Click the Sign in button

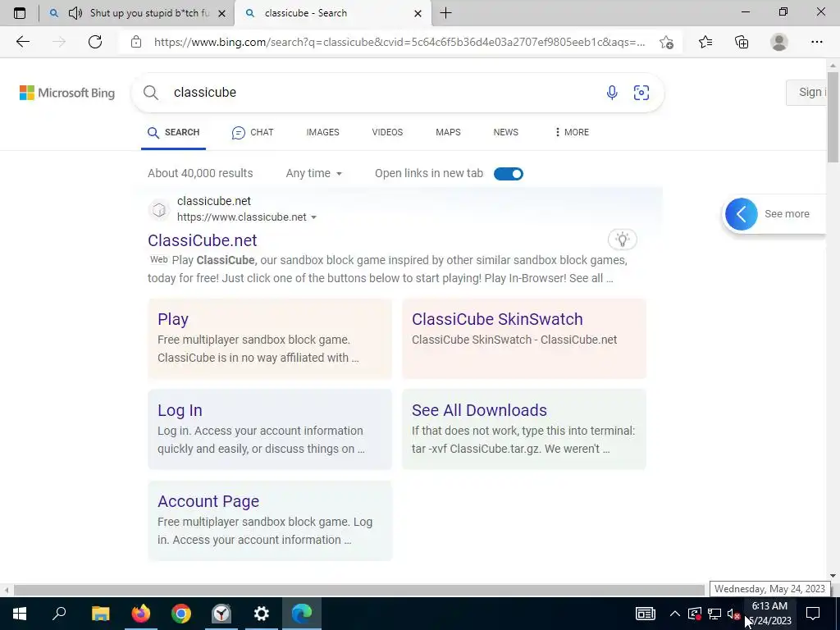pos(806,92)
